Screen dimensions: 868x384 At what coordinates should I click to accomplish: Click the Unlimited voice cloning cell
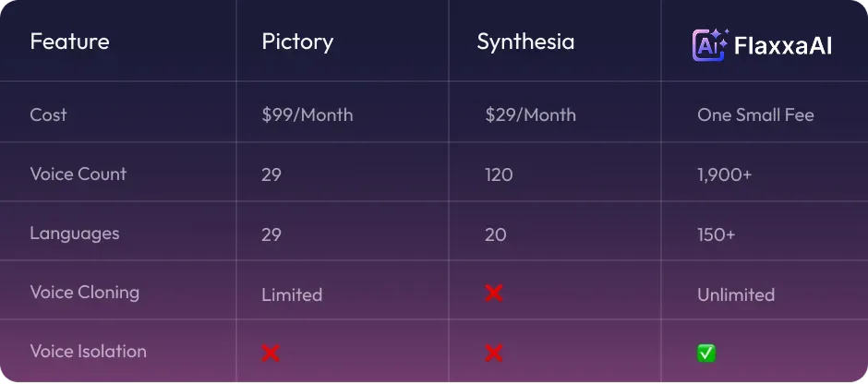(736, 294)
